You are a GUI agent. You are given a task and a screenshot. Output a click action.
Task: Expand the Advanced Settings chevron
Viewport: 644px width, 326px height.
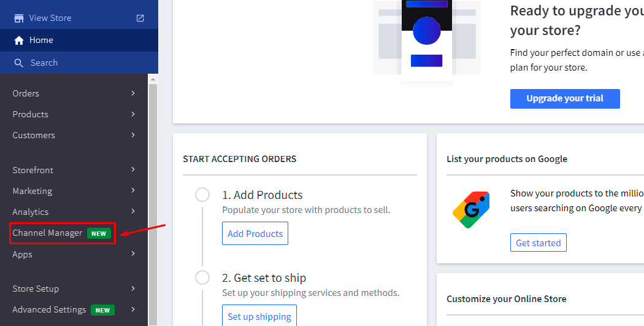pos(133,309)
